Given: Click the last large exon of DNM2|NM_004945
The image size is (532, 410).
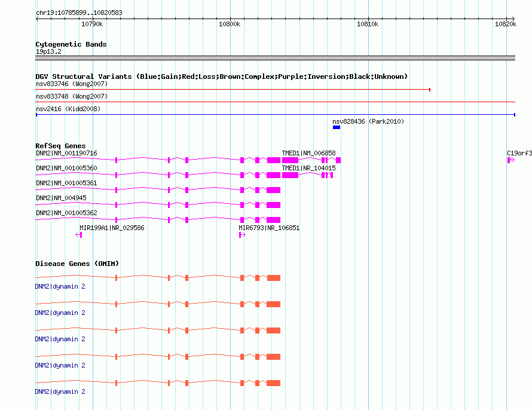Looking at the screenshot, I should click(x=273, y=205).
